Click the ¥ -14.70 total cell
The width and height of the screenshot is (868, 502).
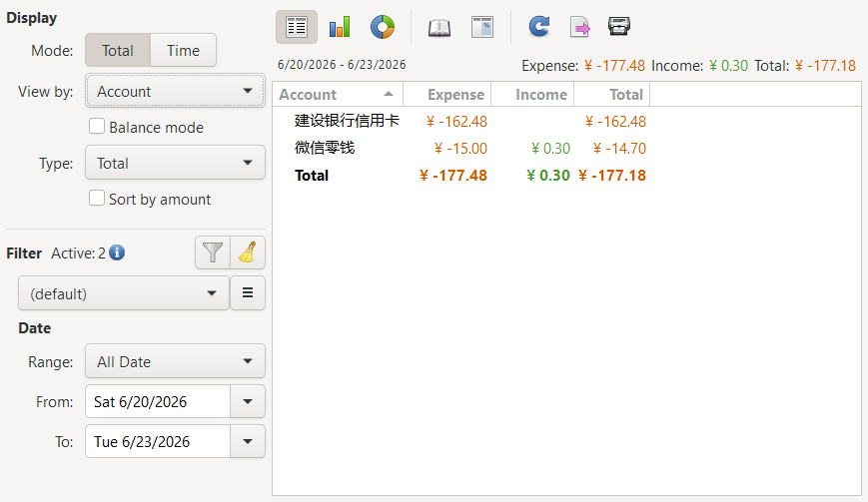point(619,148)
